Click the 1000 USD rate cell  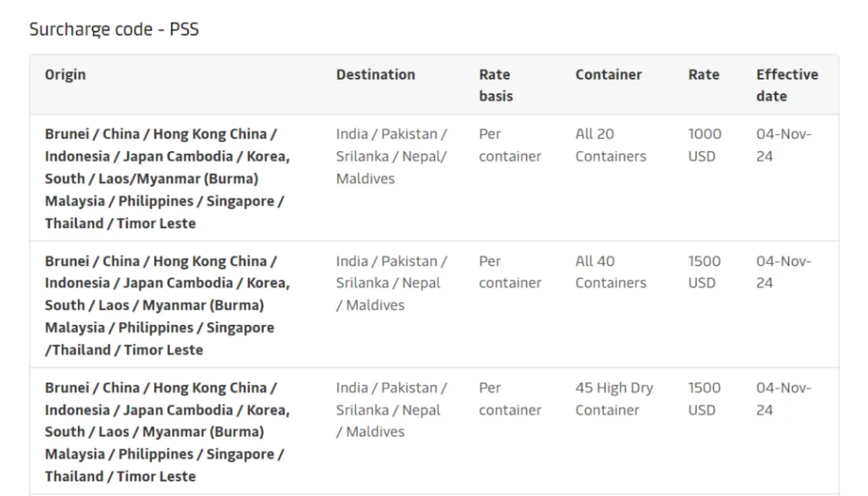pyautogui.click(x=704, y=145)
